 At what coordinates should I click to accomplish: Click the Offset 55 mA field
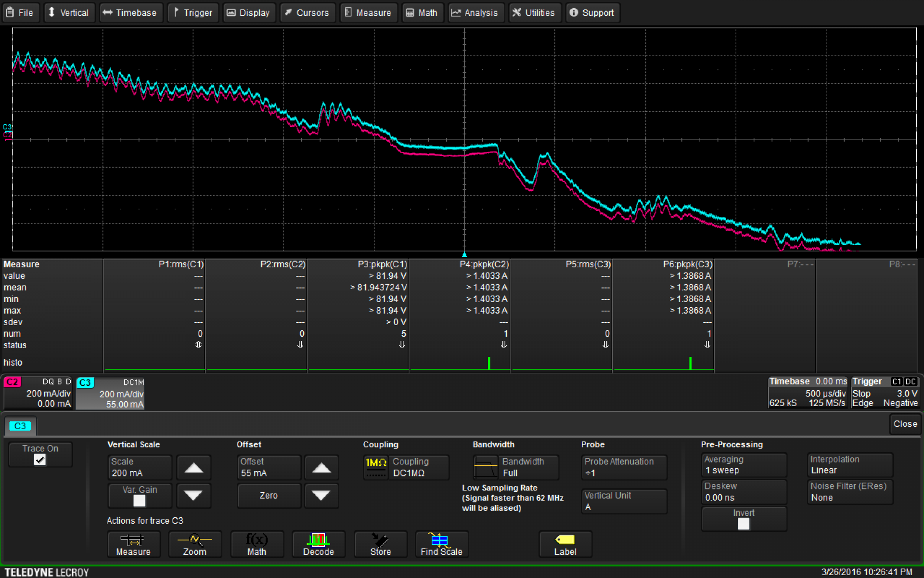269,467
